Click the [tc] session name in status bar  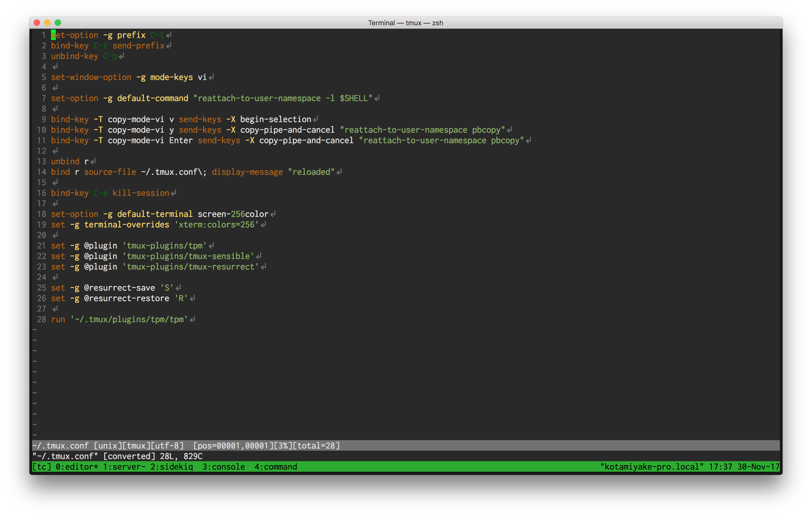42,467
